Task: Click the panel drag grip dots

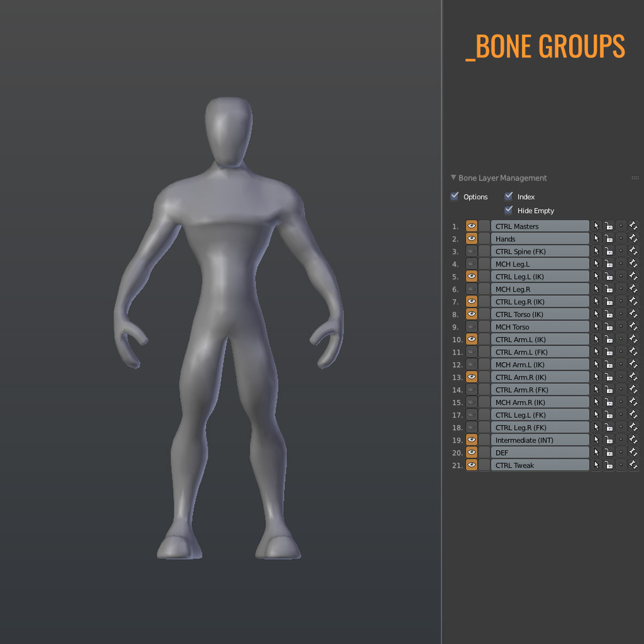Action: tap(635, 178)
